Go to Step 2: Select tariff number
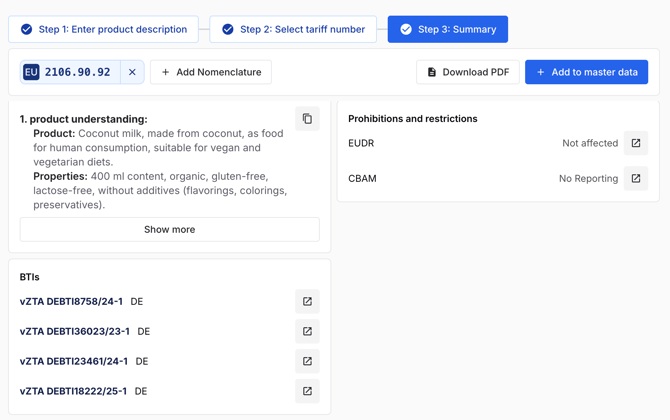670x420 pixels. click(293, 29)
